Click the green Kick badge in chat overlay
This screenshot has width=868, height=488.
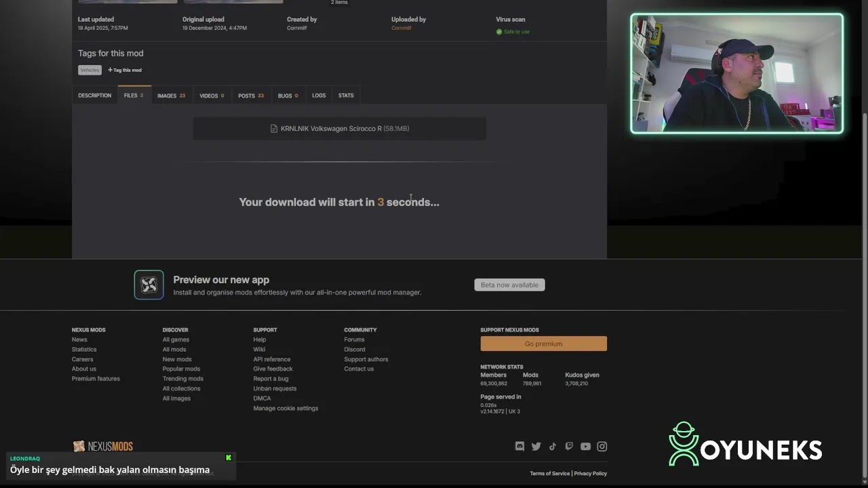(x=229, y=457)
